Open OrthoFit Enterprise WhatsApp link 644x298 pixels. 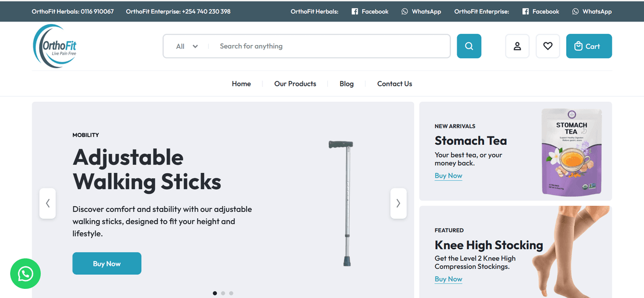pos(591,11)
